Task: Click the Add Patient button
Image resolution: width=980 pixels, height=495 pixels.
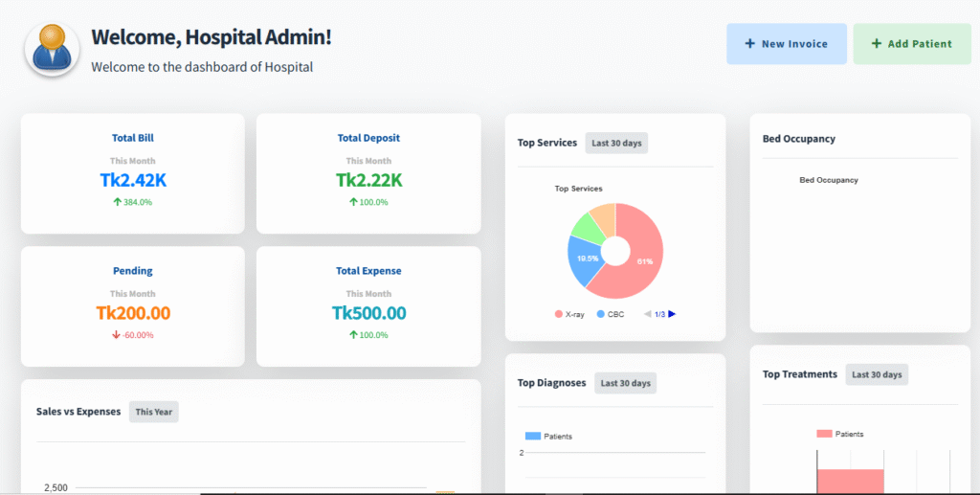Action: pos(911,44)
